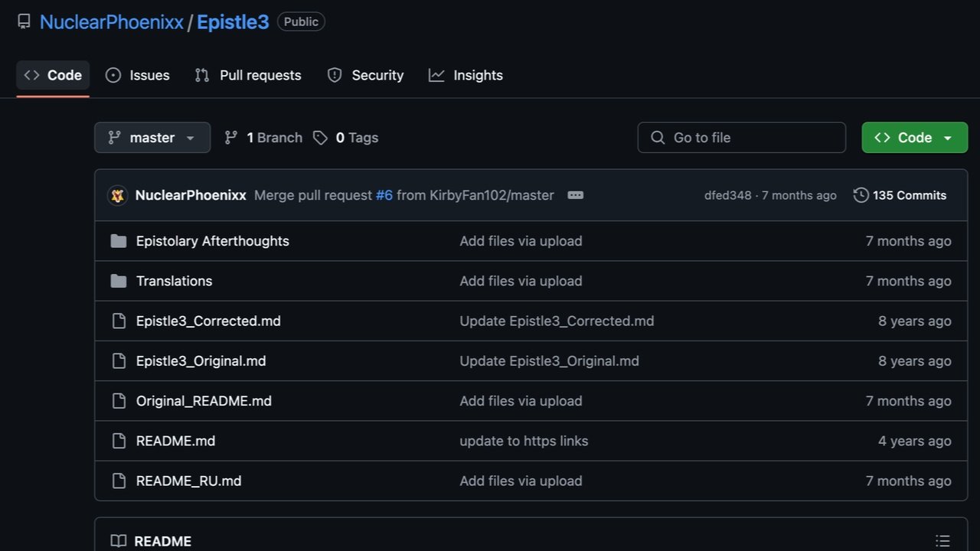The image size is (980, 551).
Task: View the 0 Tags link
Action: [346, 138]
